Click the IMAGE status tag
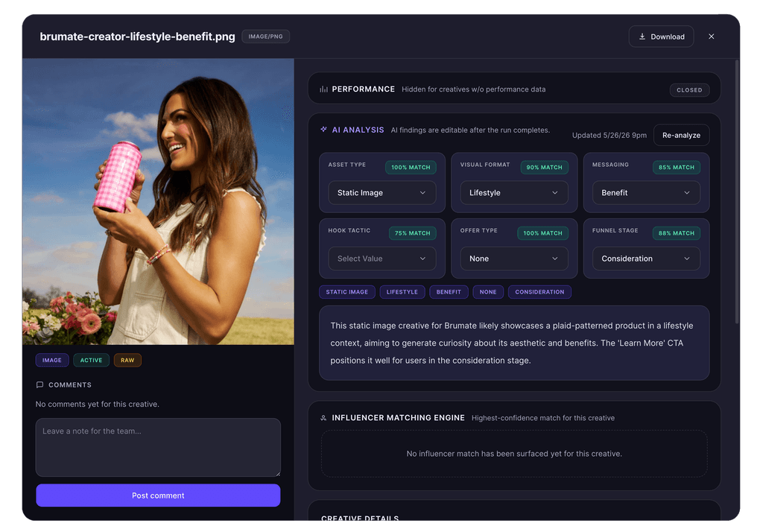The height and width of the screenshot is (532, 763). 52,360
